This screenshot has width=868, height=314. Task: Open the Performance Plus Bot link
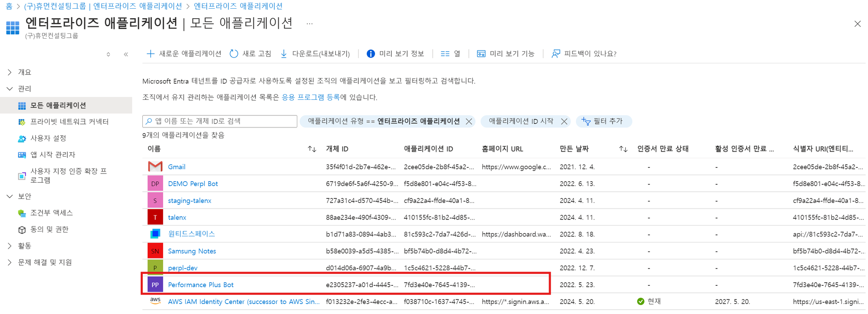(201, 285)
